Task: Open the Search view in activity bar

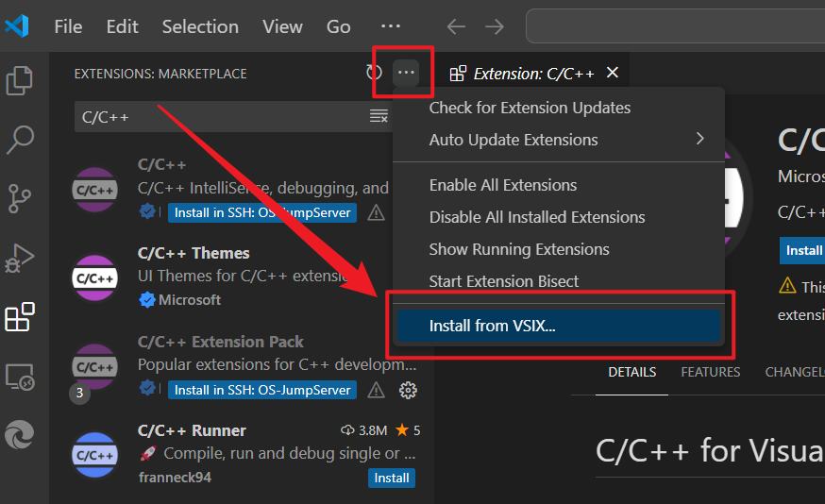Action: click(20, 140)
